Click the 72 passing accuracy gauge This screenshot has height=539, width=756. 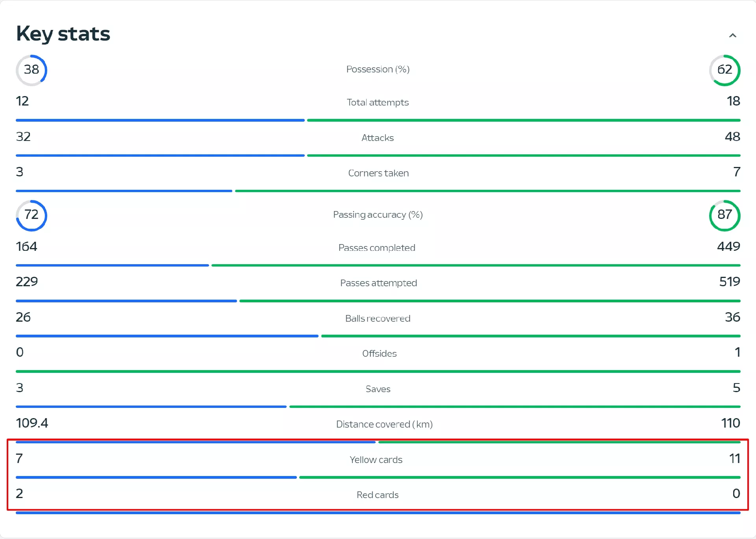(x=31, y=215)
